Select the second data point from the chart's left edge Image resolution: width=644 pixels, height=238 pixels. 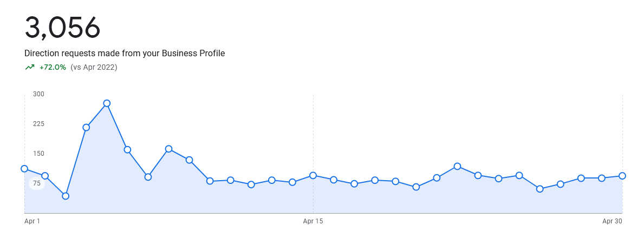tap(45, 176)
